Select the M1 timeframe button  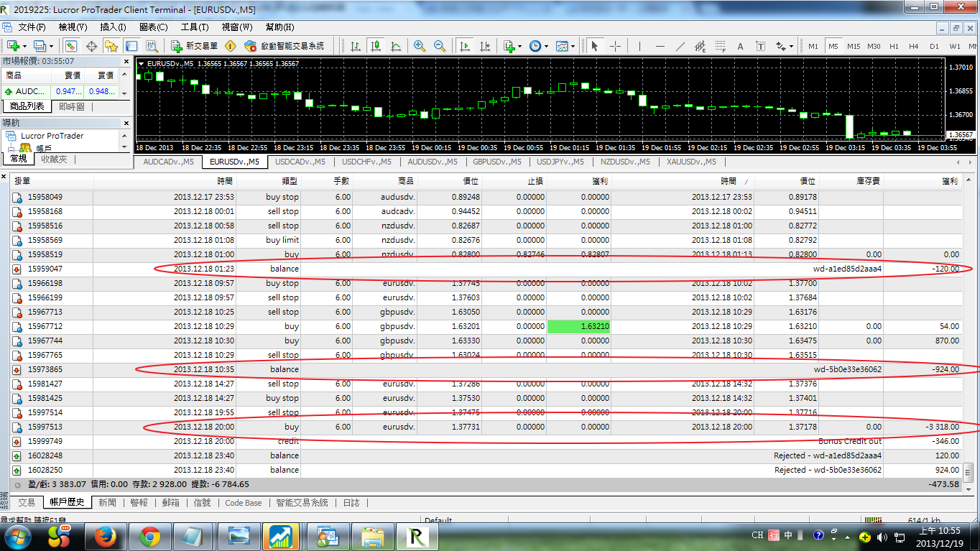click(813, 46)
